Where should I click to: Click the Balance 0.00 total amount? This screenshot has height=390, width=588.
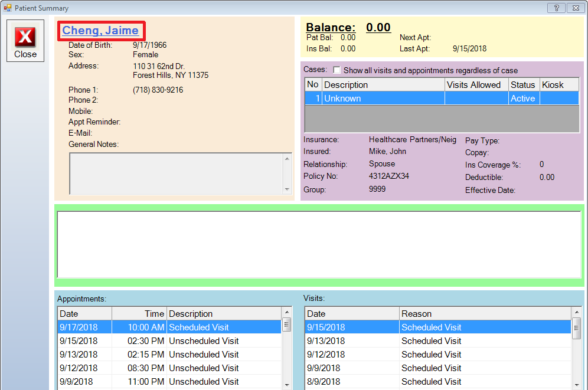378,27
